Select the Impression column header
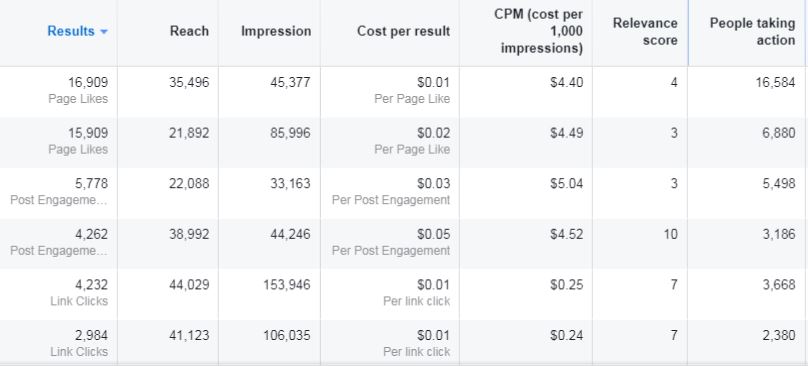The width and height of the screenshot is (808, 366). (x=276, y=31)
